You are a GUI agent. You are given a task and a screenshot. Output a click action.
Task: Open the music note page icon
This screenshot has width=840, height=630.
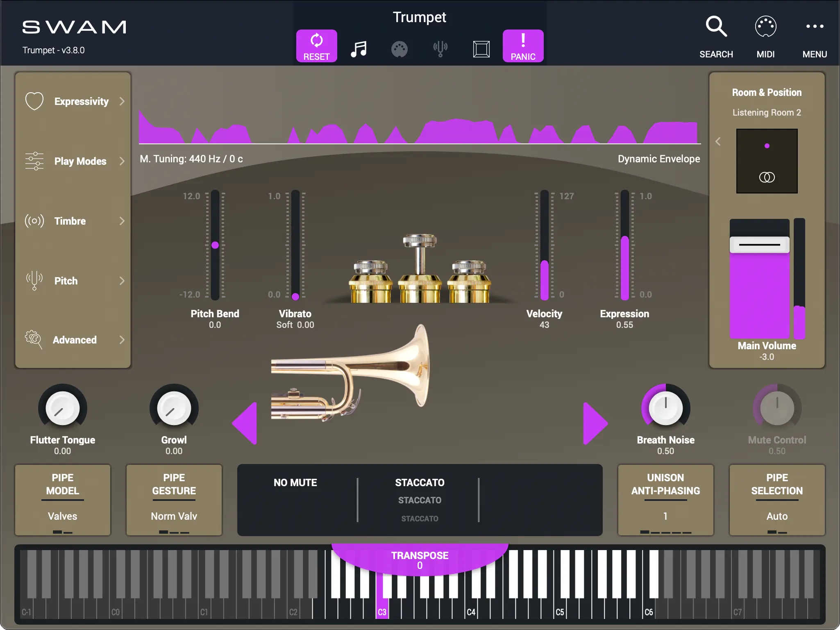click(x=359, y=49)
